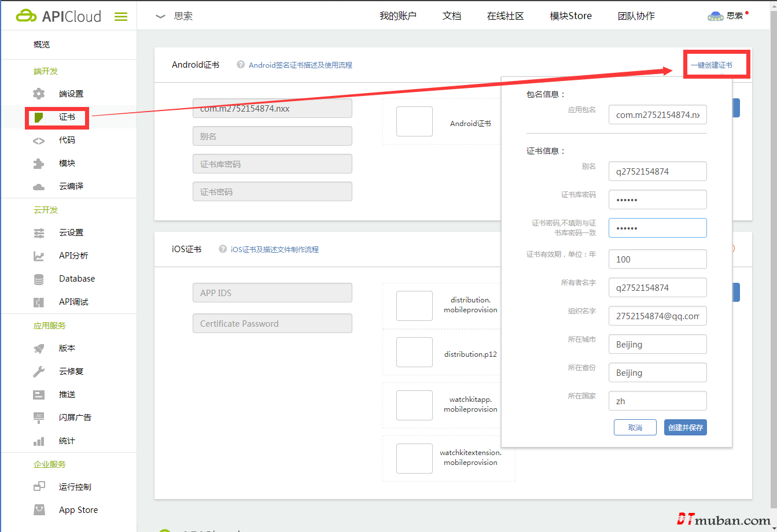The height and width of the screenshot is (532, 777).
Task: Click the Android证书 upload box
Action: tap(414, 121)
